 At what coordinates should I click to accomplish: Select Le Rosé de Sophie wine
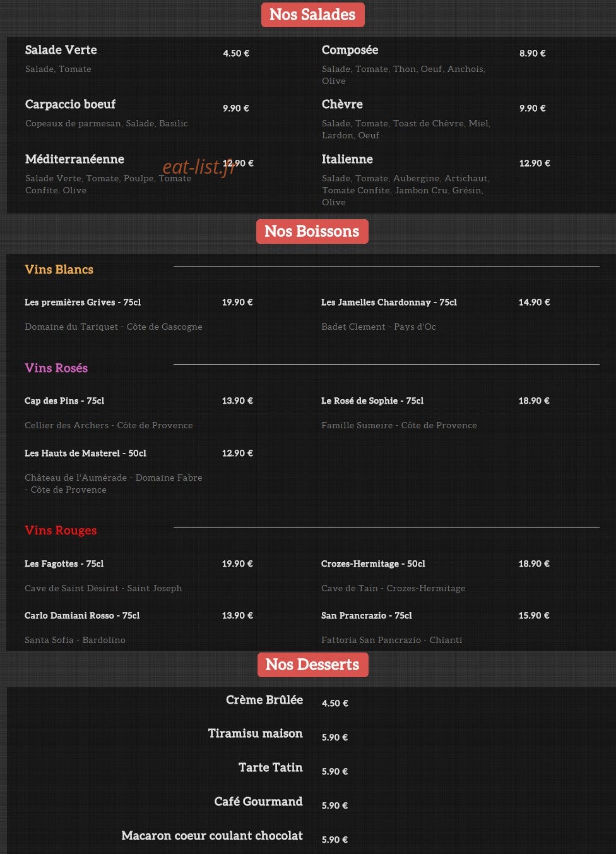click(372, 401)
